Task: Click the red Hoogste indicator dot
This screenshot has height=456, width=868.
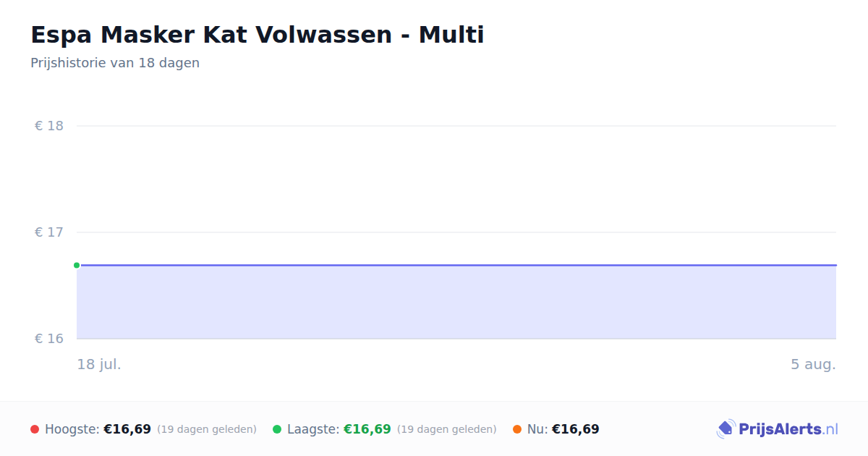Action: [x=35, y=429]
